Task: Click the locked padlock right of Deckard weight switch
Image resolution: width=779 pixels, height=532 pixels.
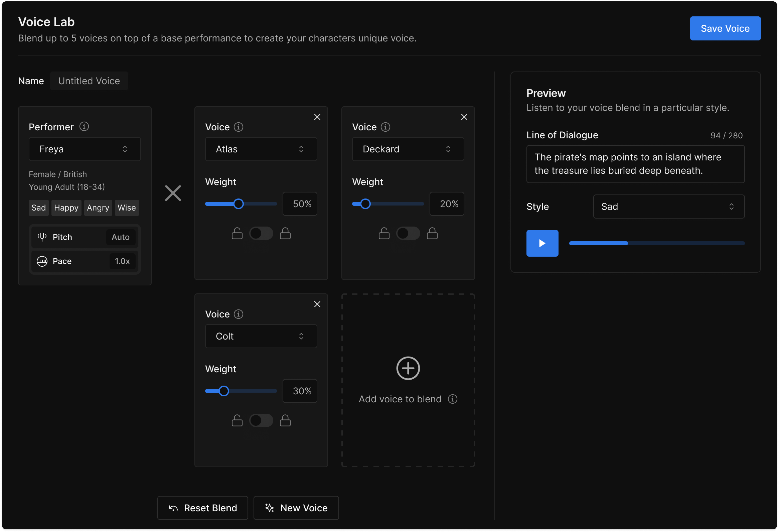Action: (x=432, y=233)
